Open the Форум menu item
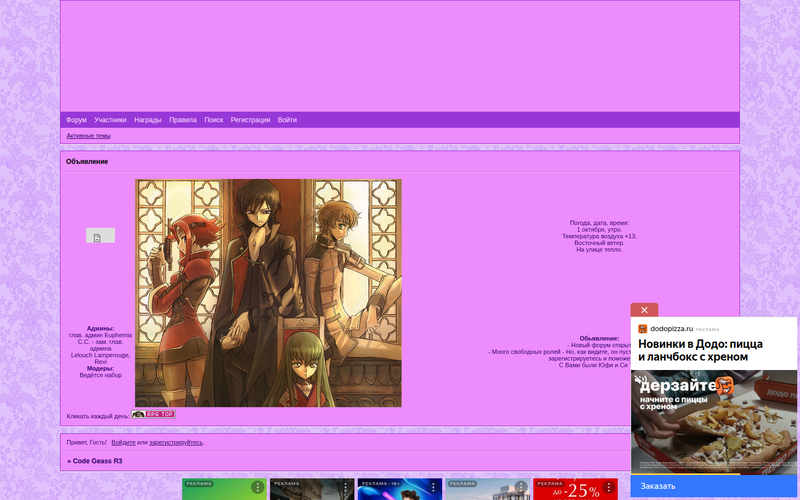 pyautogui.click(x=76, y=120)
